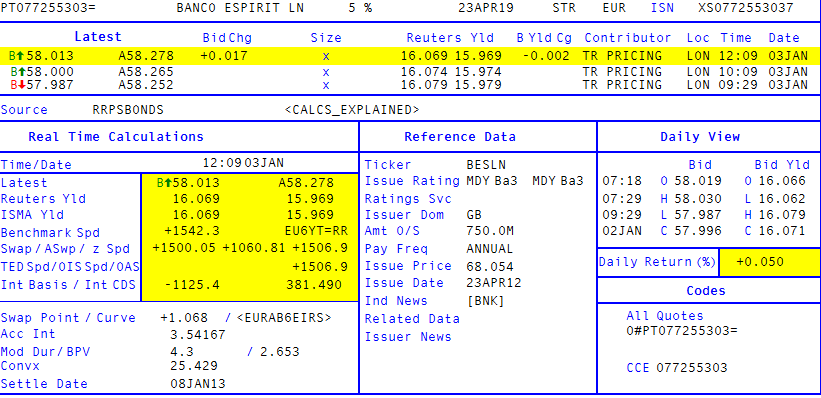
Task: Click the Daily View high bid H 58.030
Action: point(691,199)
